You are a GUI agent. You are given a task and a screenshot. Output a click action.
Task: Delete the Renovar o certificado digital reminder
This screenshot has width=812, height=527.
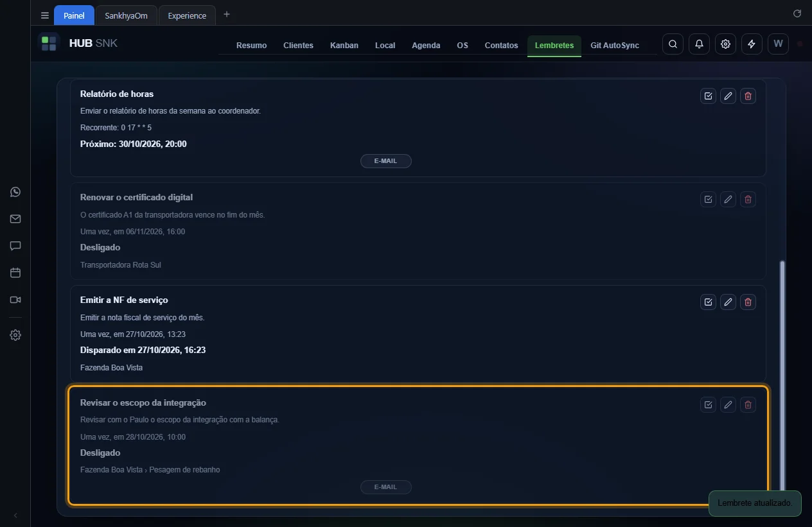click(748, 199)
